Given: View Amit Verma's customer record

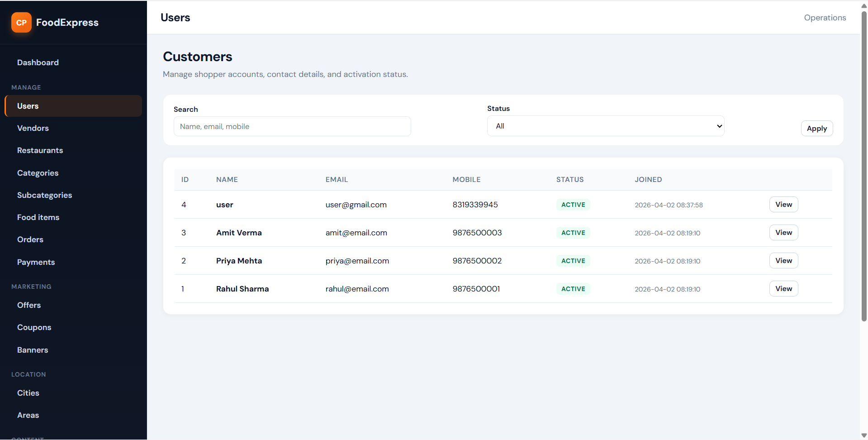Looking at the screenshot, I should [783, 233].
